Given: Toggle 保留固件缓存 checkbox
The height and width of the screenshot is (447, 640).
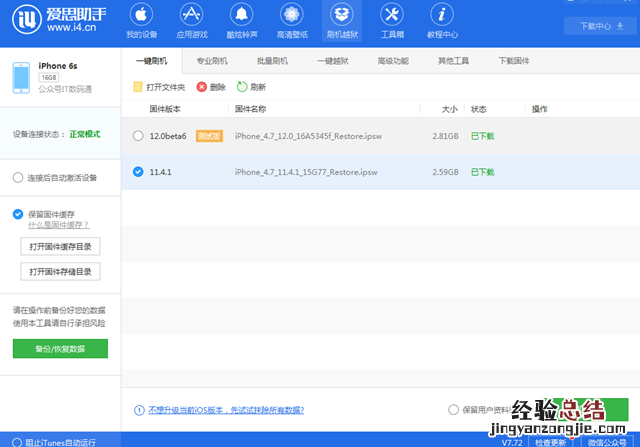Looking at the screenshot, I should [18, 214].
